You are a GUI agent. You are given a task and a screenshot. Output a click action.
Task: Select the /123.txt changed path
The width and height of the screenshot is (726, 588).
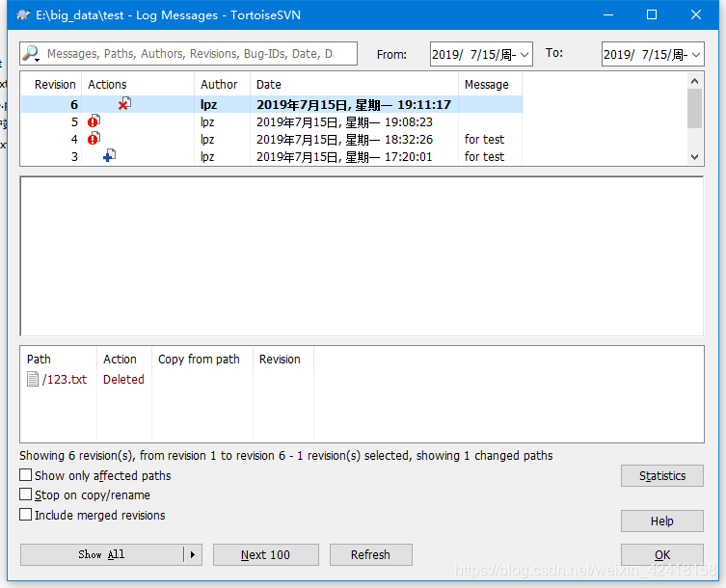click(x=65, y=379)
